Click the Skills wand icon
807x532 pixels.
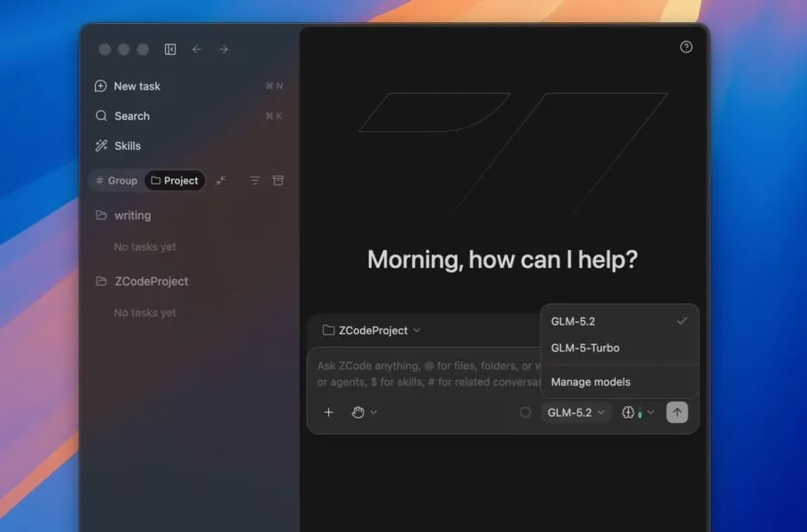tap(101, 145)
